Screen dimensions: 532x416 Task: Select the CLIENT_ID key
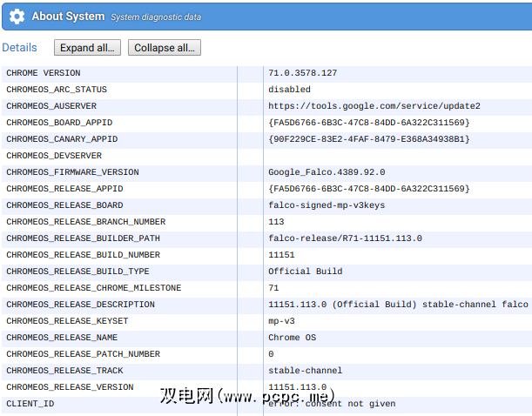coord(30,404)
